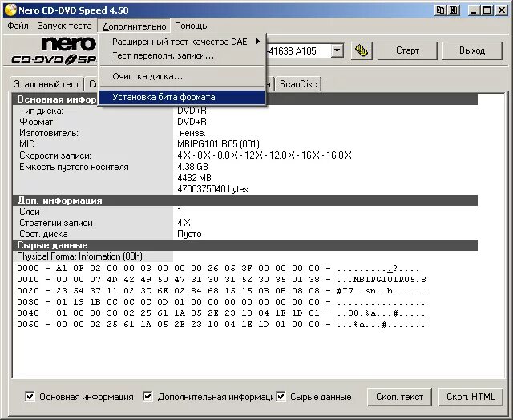Viewport: 513px width, 420px height.
Task: Click the copy-to-clipboard icon in title bar
Action: coord(440,10)
